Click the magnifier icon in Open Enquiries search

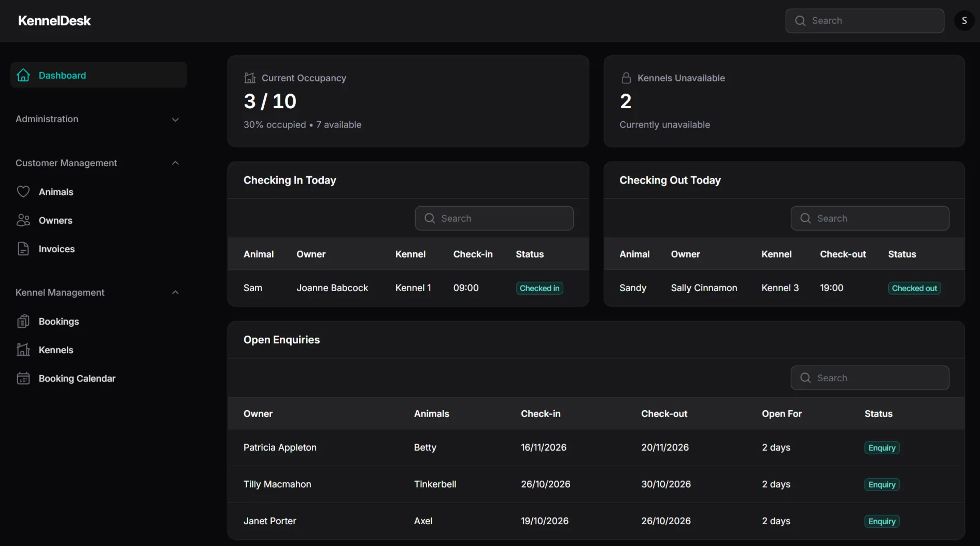point(805,378)
